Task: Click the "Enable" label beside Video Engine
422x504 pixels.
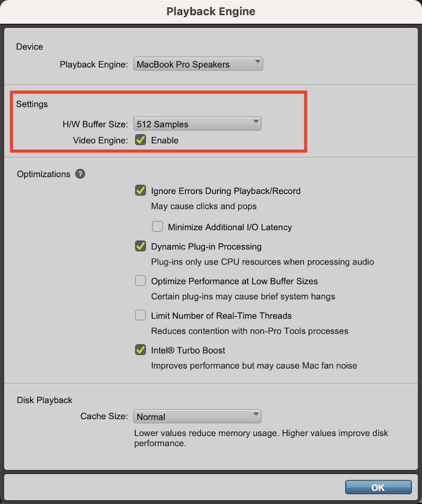Action: tap(165, 140)
